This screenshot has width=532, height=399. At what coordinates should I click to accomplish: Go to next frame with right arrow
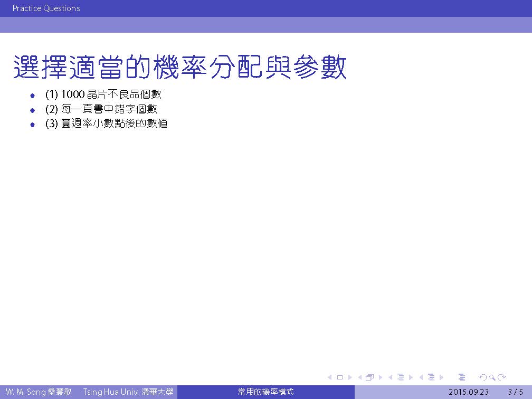click(380, 377)
